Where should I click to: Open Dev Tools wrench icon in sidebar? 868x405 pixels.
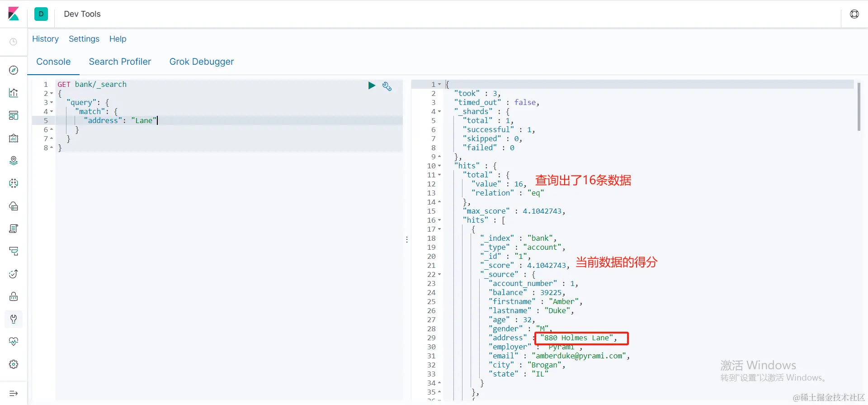[14, 319]
